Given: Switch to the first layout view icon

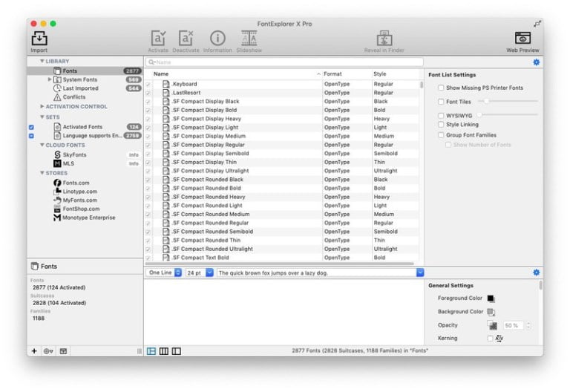Looking at the screenshot, I should [151, 351].
